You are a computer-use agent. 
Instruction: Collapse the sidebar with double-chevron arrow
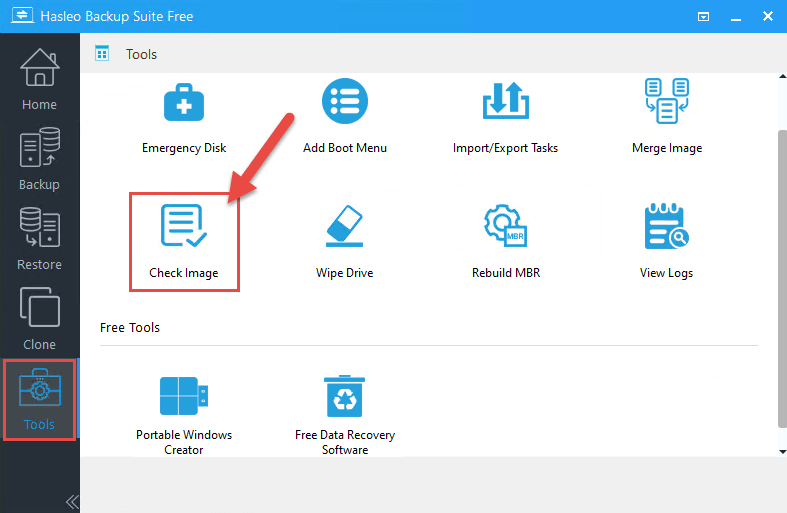(x=71, y=501)
